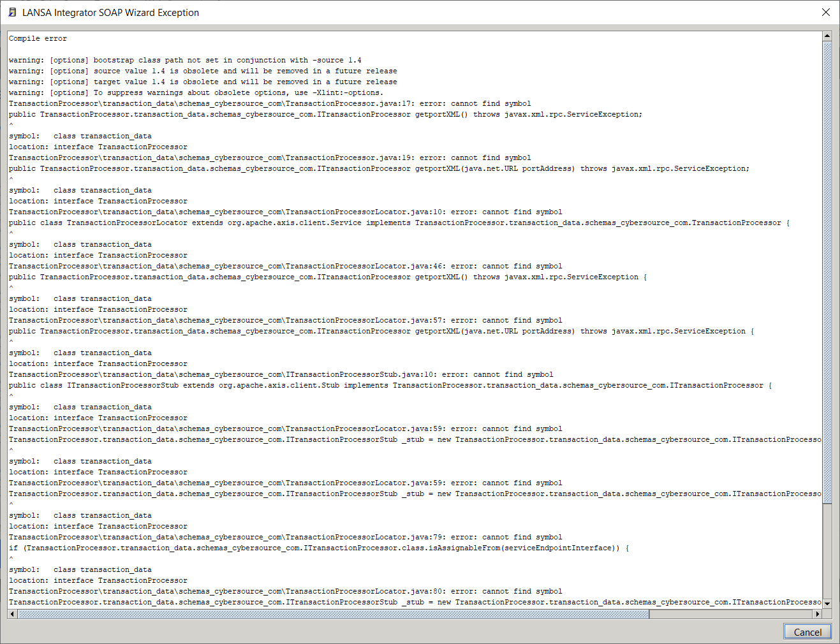The width and height of the screenshot is (840, 644).
Task: Click the horizontal scrollbar right arrow
Action: tap(818, 614)
